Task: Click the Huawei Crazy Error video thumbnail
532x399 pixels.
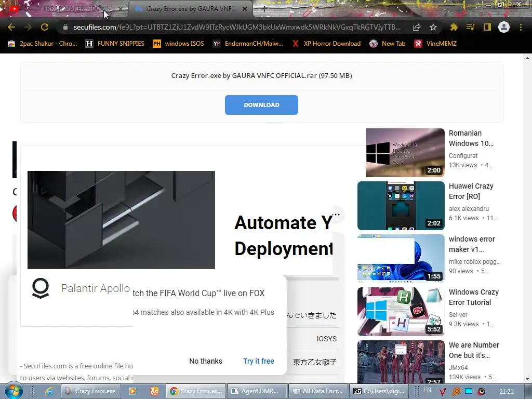Action: pyautogui.click(x=401, y=206)
